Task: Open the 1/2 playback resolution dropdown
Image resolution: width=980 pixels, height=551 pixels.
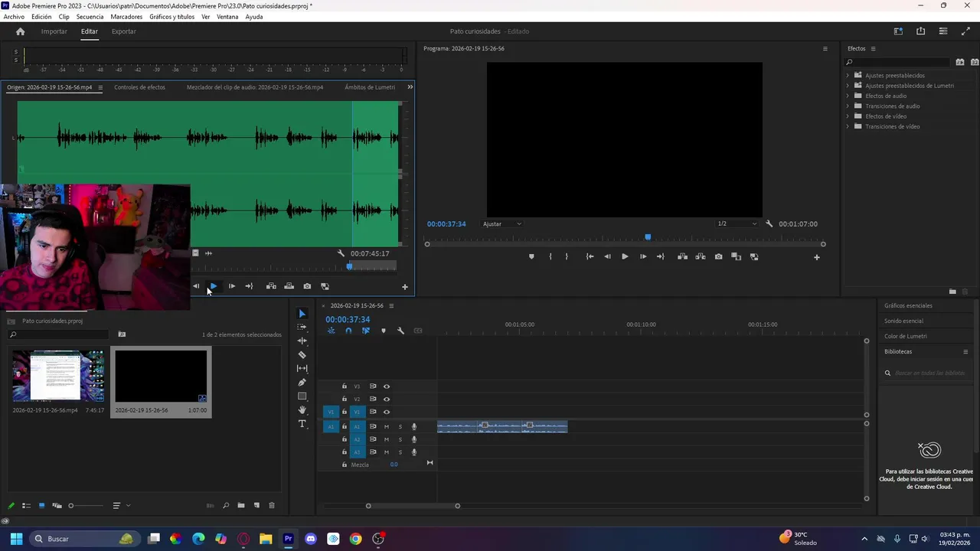Action: pos(737,223)
